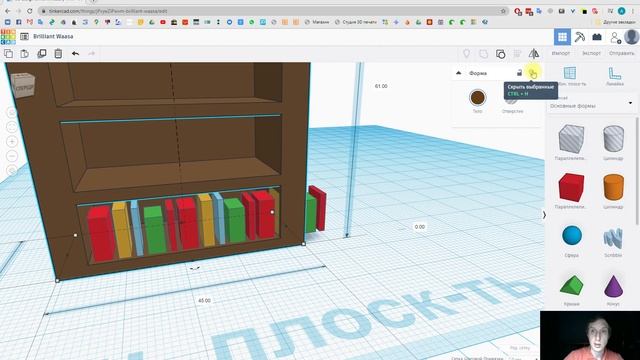Pick the orange cylinder shape
Viewport: 640px width, 360px height.
click(x=613, y=187)
